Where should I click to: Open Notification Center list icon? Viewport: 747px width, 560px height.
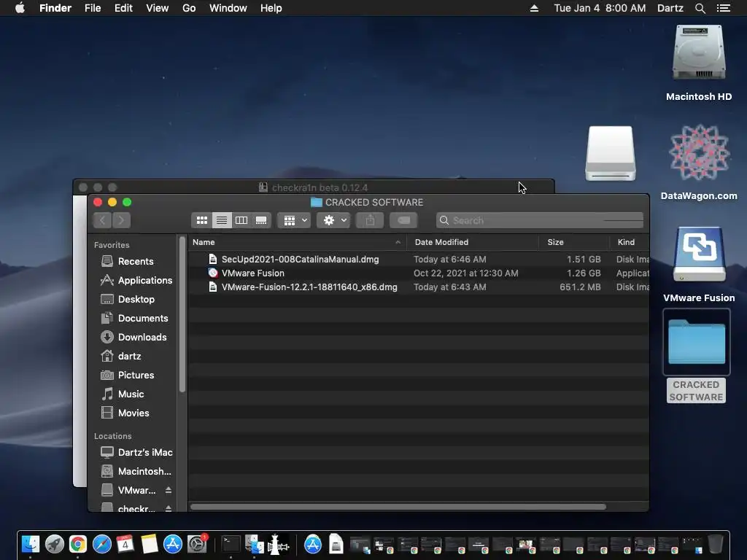pyautogui.click(x=724, y=8)
